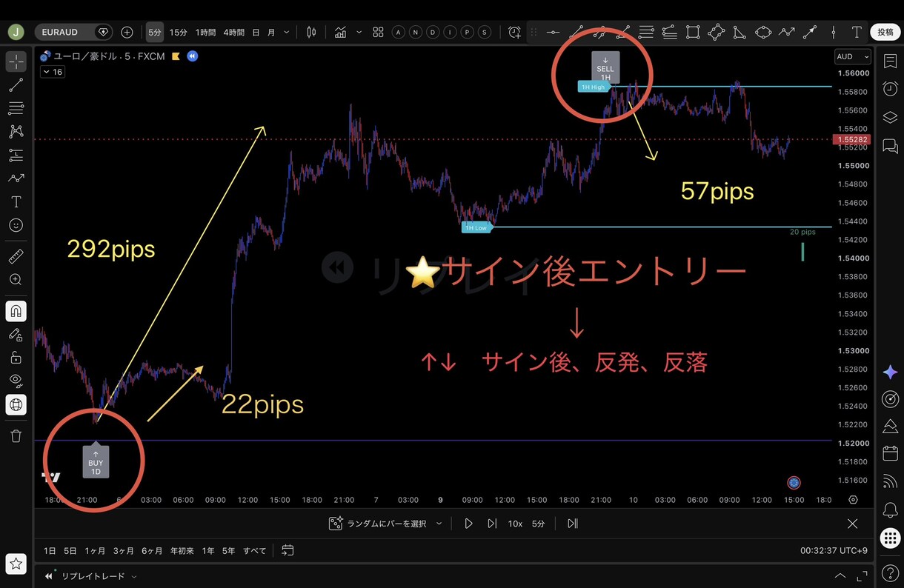Viewport: 904px width, 588px height.
Task: Select the Text tool in left sidebar
Action: point(16,202)
